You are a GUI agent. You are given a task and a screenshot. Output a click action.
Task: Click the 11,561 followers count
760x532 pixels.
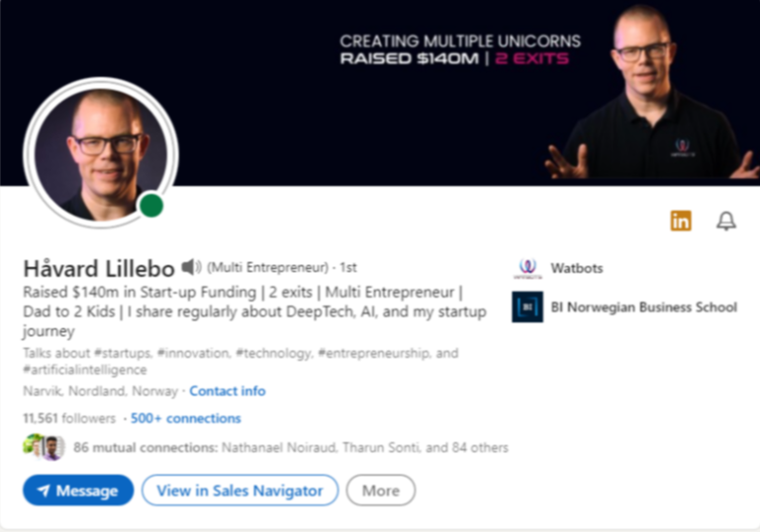(69, 418)
